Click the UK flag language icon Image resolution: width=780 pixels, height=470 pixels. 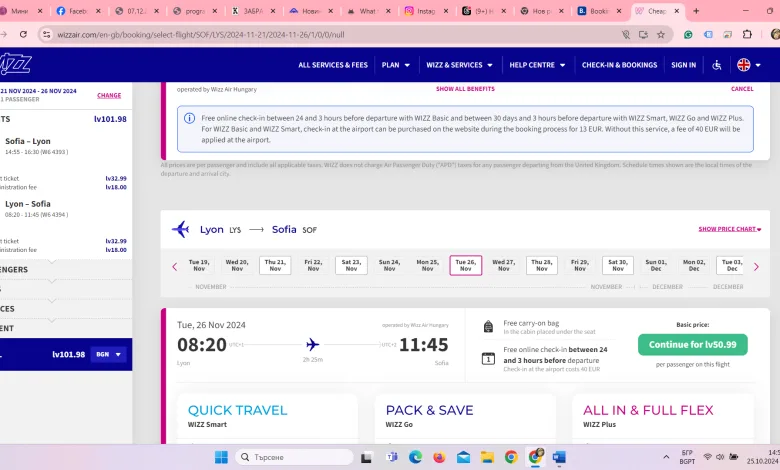(744, 65)
